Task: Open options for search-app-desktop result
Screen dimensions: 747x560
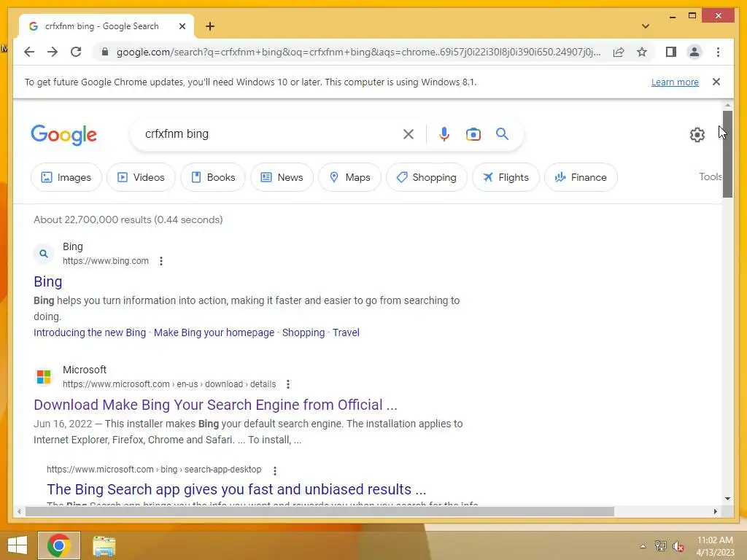Action: [x=275, y=470]
